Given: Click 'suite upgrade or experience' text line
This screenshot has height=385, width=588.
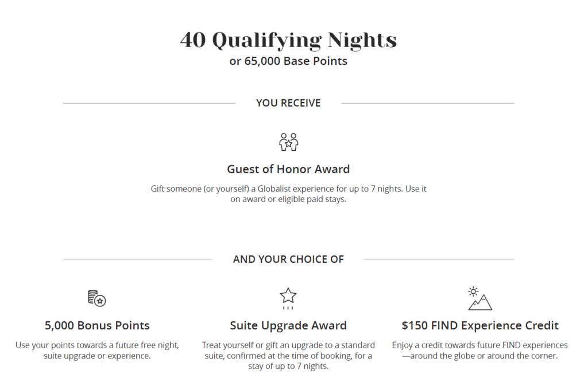Looking at the screenshot, I should pos(97,355).
